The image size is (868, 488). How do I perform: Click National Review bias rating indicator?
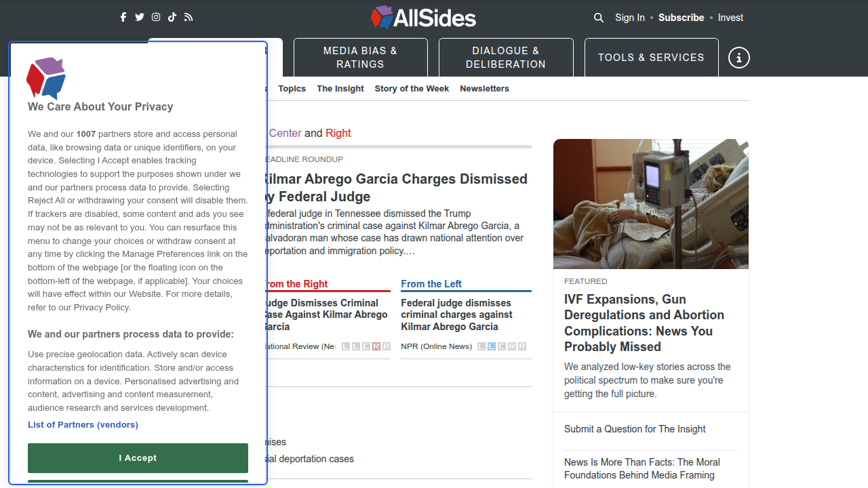coord(366,346)
